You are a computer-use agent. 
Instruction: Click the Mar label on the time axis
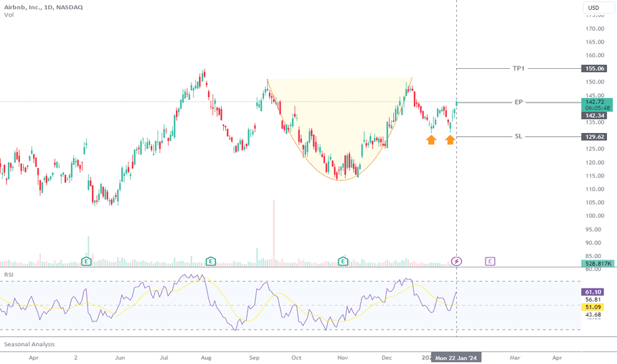coord(514,357)
